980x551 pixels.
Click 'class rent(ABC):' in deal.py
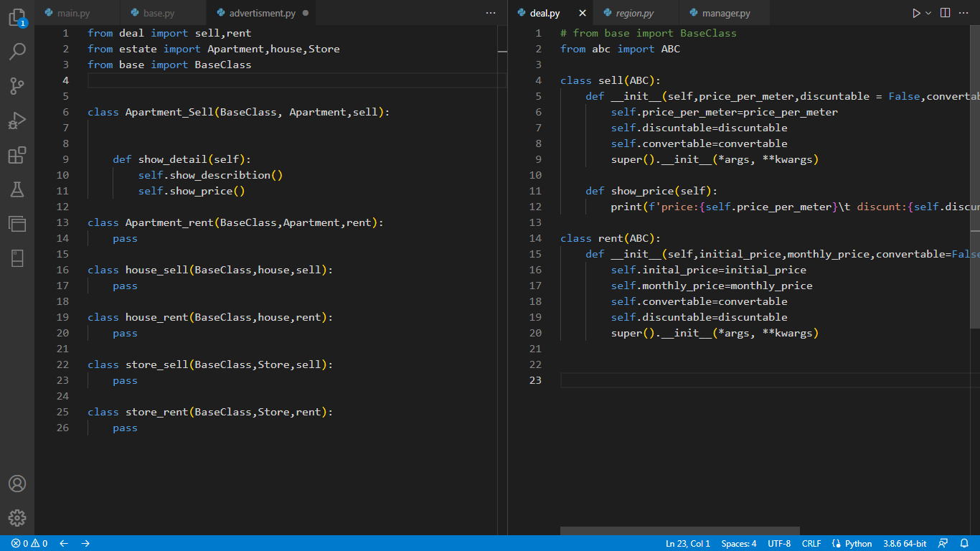[611, 238]
